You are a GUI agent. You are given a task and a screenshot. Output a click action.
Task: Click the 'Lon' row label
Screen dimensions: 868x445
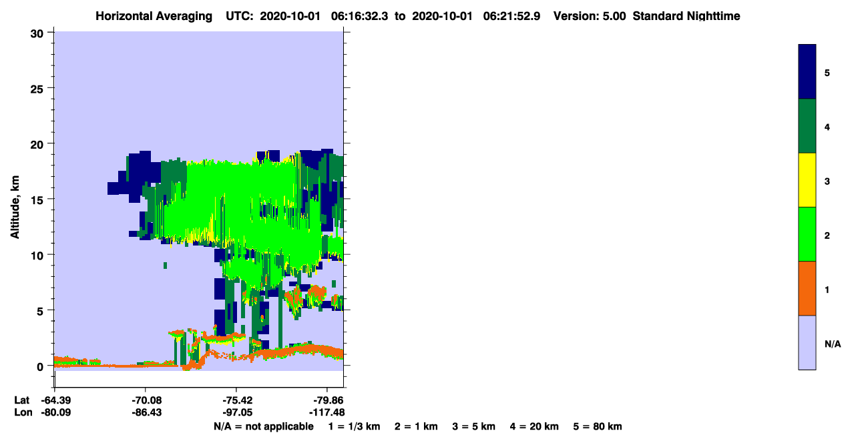(x=22, y=412)
